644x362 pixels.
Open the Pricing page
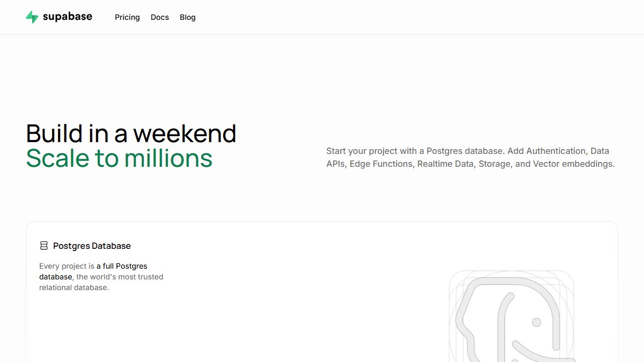(x=127, y=17)
